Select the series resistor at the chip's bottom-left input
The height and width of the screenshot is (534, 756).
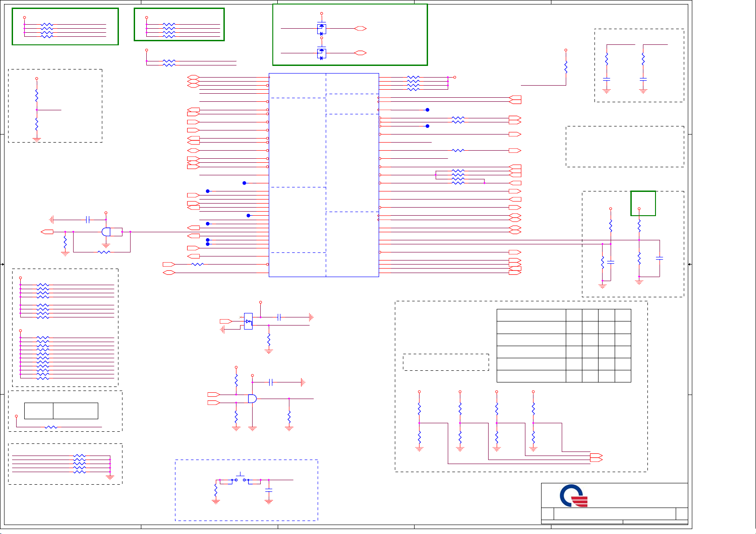pyautogui.click(x=197, y=264)
